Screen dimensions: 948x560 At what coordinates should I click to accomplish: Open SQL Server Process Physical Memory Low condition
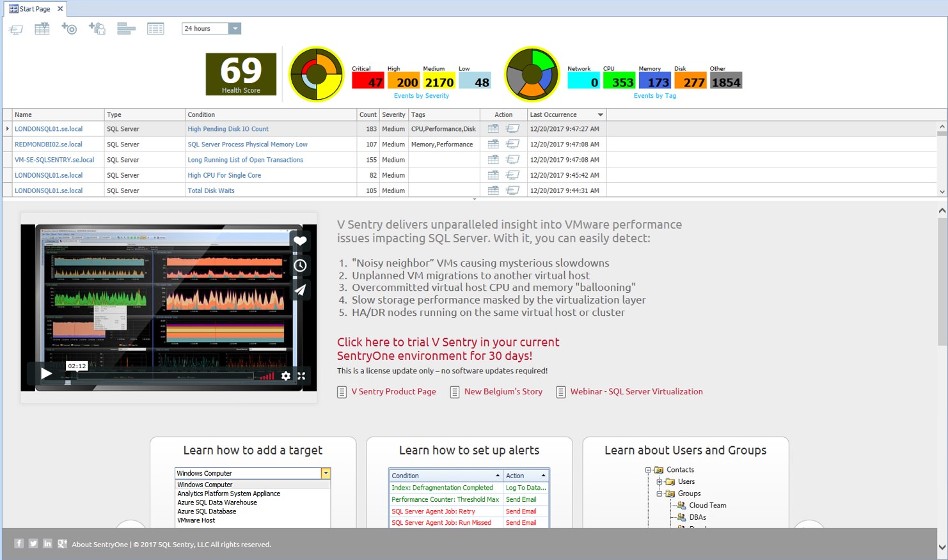248,144
